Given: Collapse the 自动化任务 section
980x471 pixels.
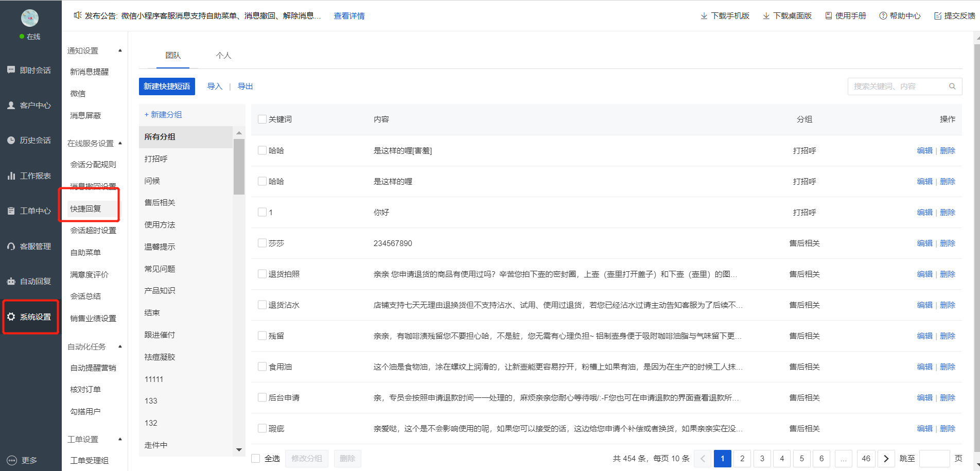Looking at the screenshot, I should click(120, 346).
